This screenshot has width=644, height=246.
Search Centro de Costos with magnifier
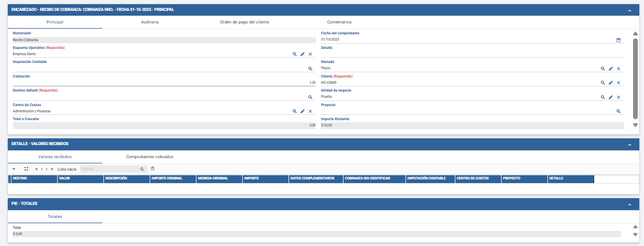pos(294,111)
